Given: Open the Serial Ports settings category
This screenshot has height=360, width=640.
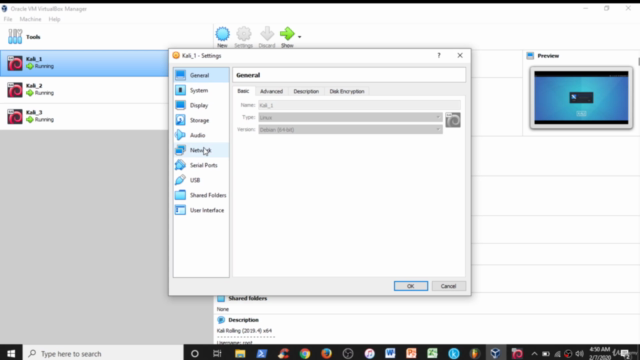Looking at the screenshot, I should 201,165.
